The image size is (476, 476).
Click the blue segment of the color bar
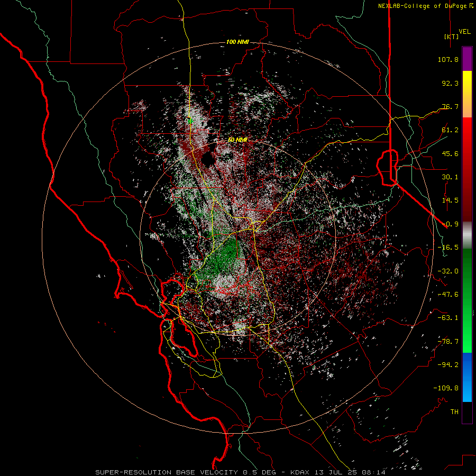click(467, 377)
